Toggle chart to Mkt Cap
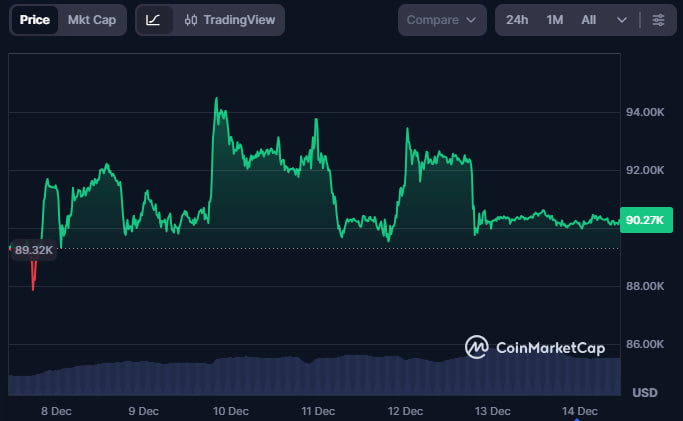 [91, 20]
